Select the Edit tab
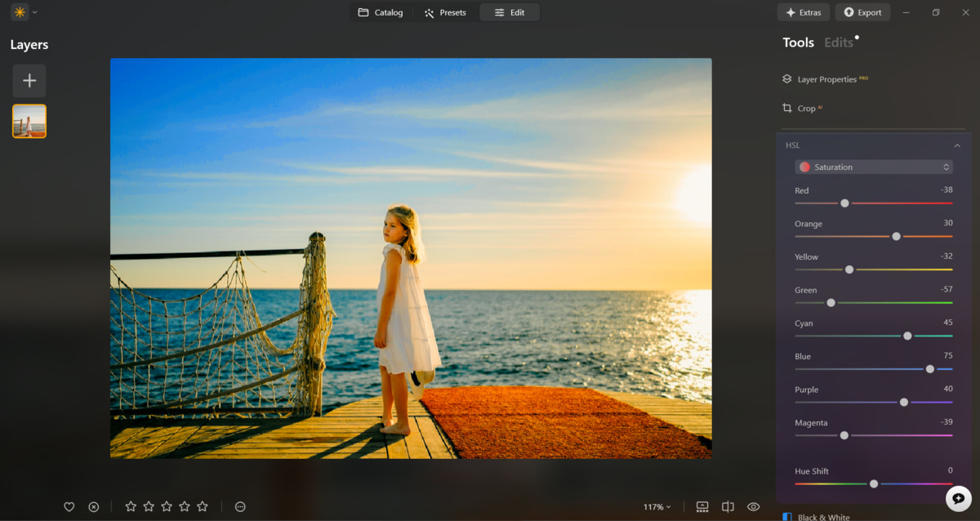The width and height of the screenshot is (980, 521). pos(510,12)
